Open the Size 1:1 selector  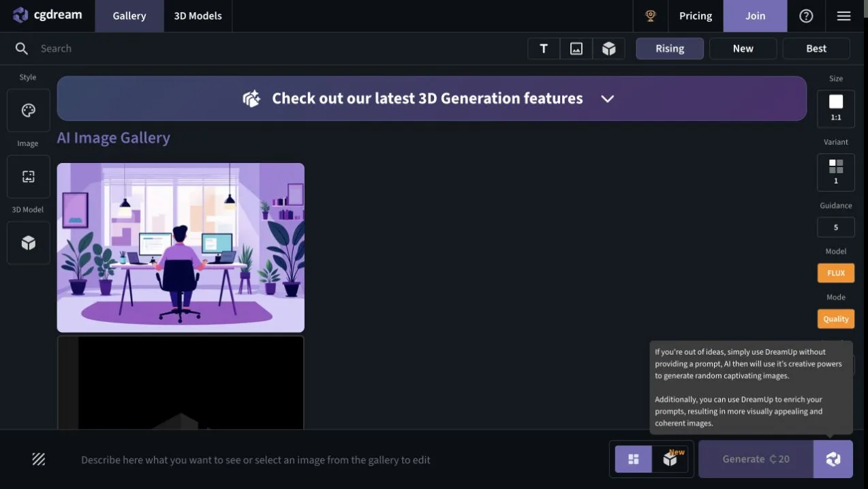click(836, 108)
